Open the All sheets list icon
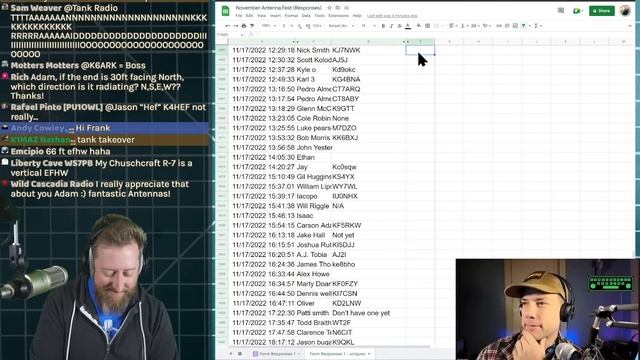Viewport: 640px width, 360px height. (240, 354)
